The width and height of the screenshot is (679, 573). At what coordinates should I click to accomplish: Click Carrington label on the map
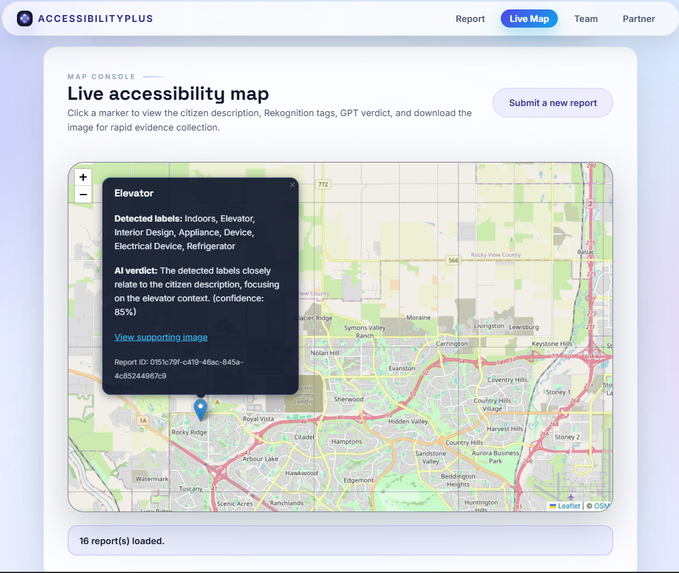452,343
